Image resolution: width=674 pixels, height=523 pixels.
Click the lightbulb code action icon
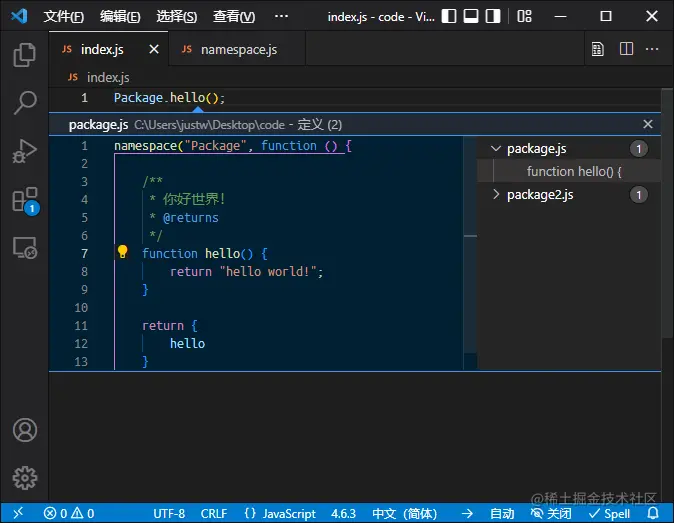(123, 252)
